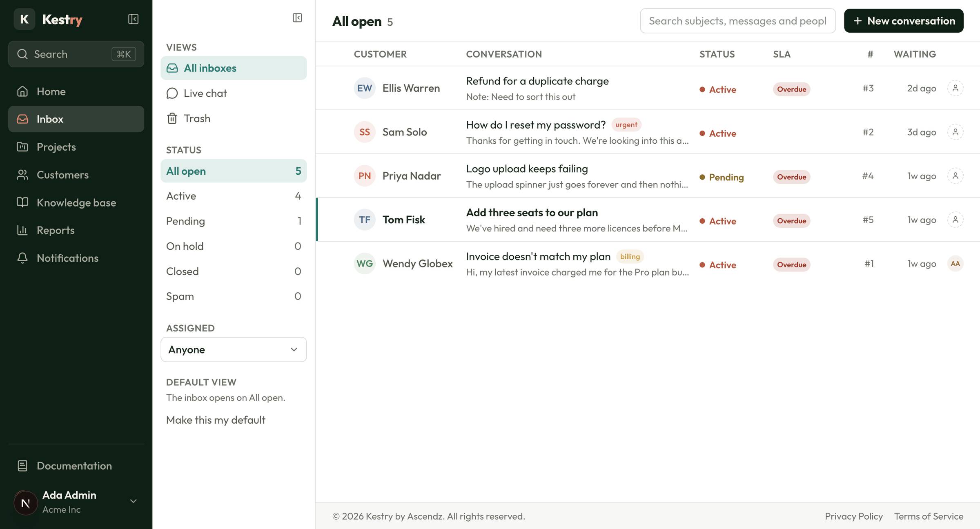This screenshot has height=529, width=980.
Task: Click the WG customer avatar
Action: [365, 264]
